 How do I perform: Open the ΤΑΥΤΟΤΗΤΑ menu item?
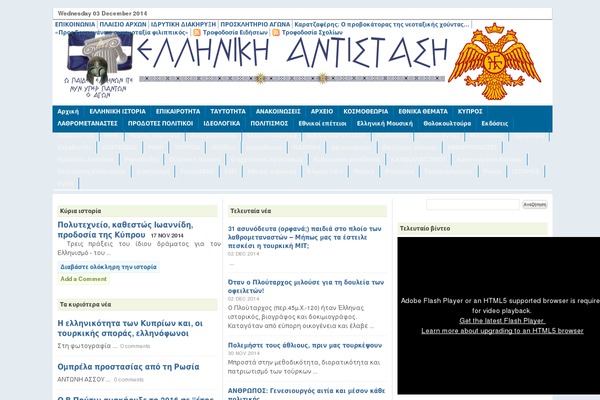pos(228,111)
